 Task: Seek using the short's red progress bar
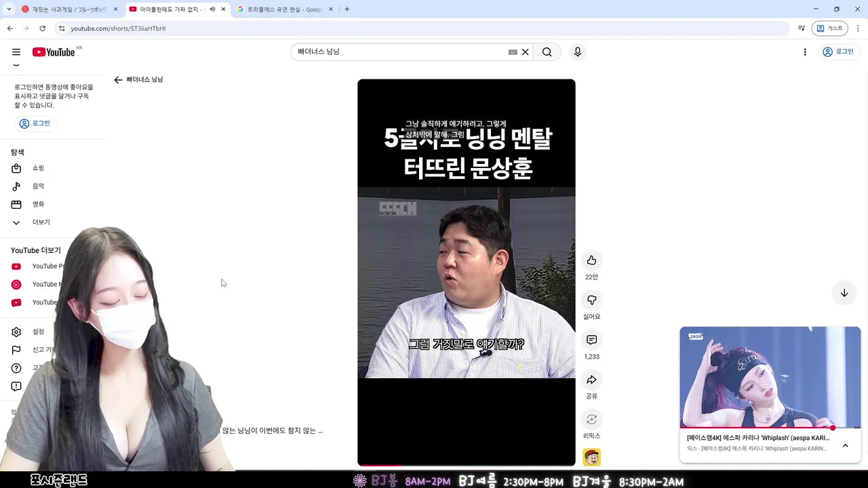coord(467,465)
